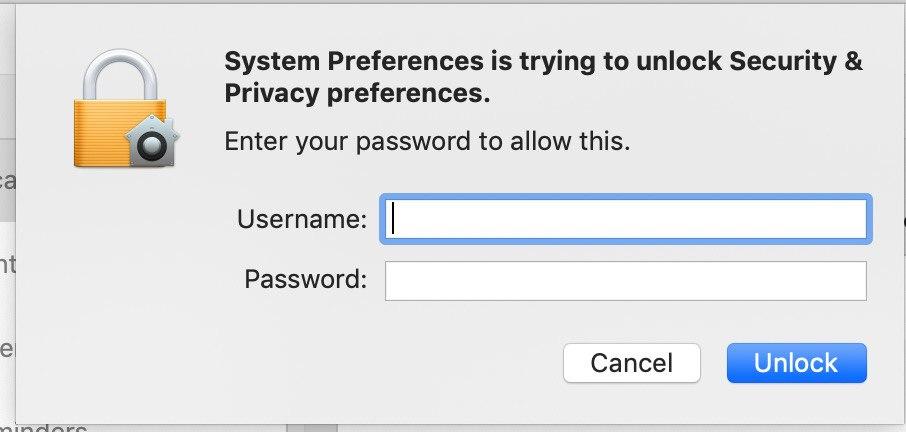The image size is (906, 432).
Task: Click the far right end of the Username field
Action: pyautogui.click(x=856, y=219)
